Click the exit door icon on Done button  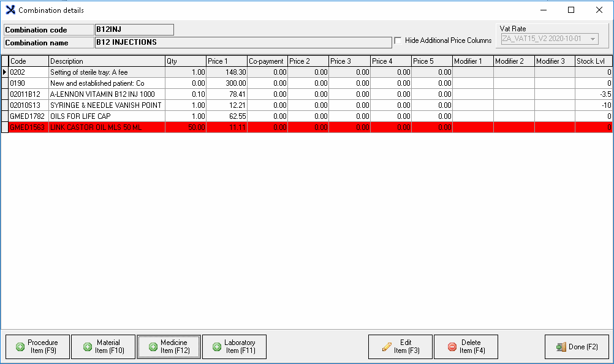click(561, 347)
